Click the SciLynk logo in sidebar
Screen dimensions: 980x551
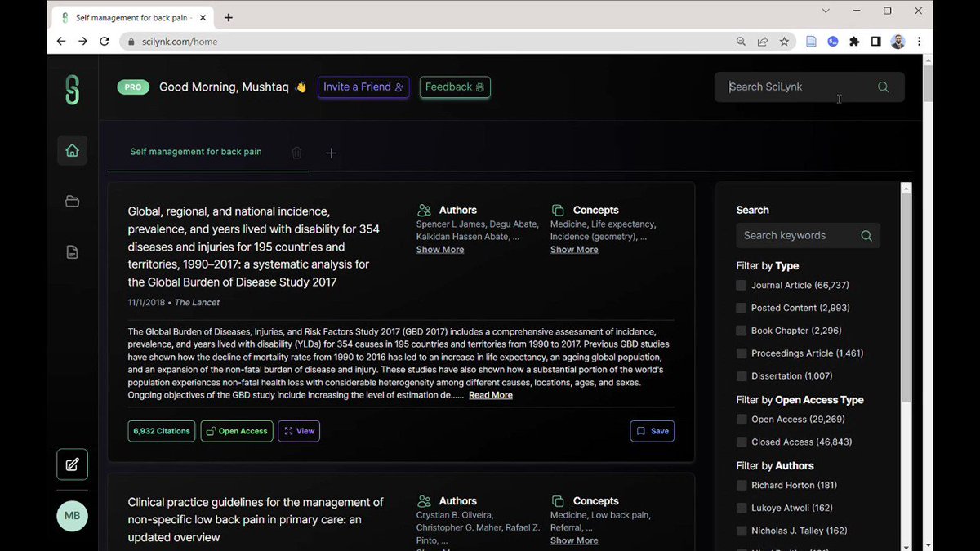[x=72, y=90]
